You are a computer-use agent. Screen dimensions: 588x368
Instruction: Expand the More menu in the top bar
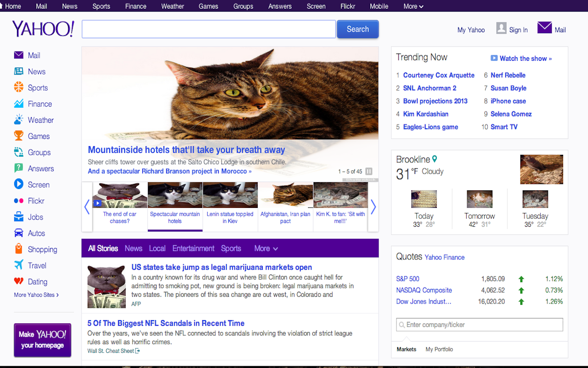[x=413, y=6]
